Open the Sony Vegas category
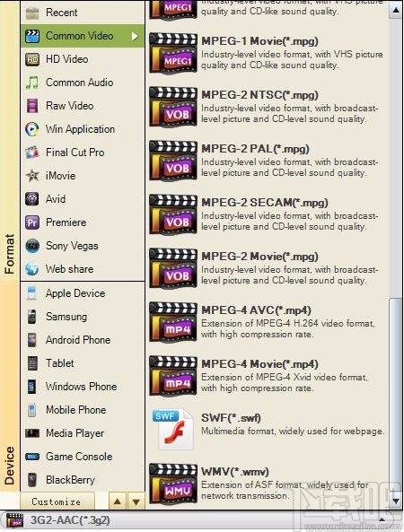404x532 pixels. point(83,246)
